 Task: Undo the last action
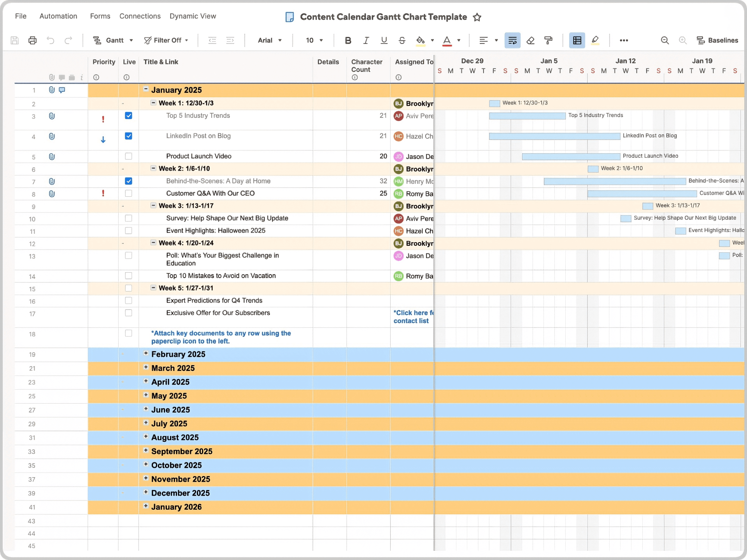50,40
